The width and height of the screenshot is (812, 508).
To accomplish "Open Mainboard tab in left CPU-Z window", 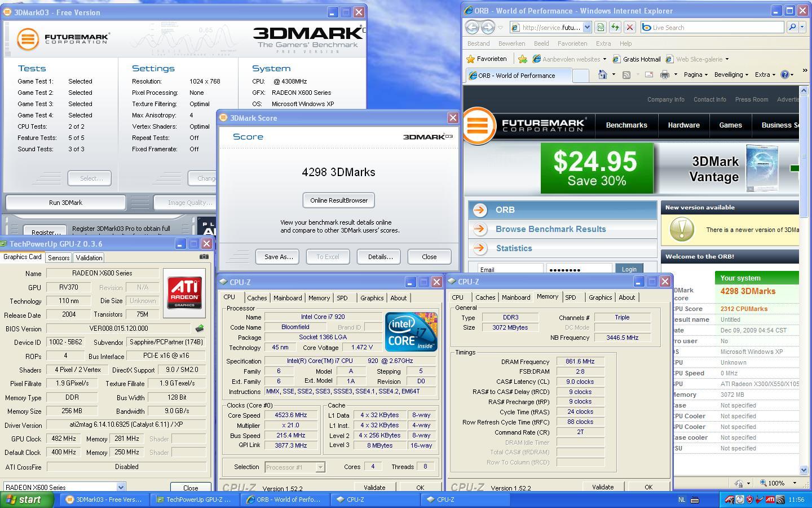I will tap(288, 298).
